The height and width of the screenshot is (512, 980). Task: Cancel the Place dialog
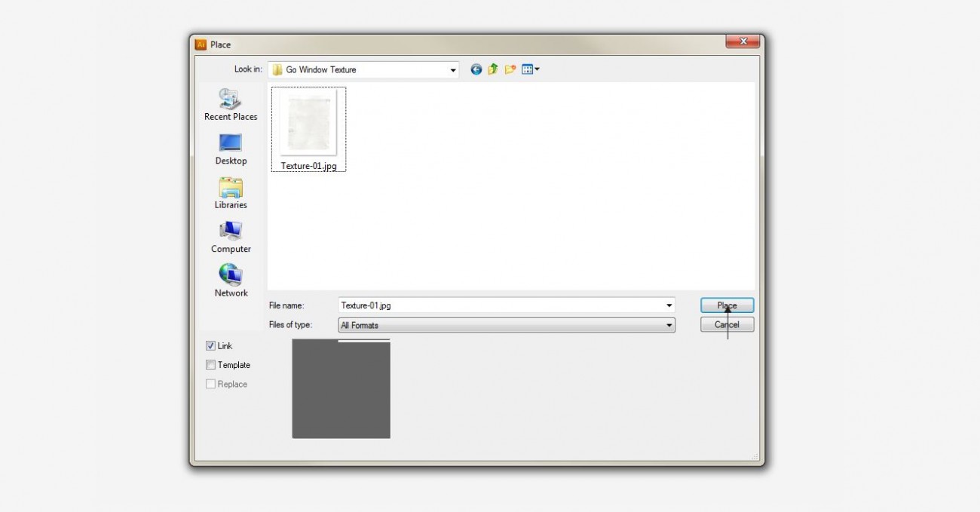point(727,325)
